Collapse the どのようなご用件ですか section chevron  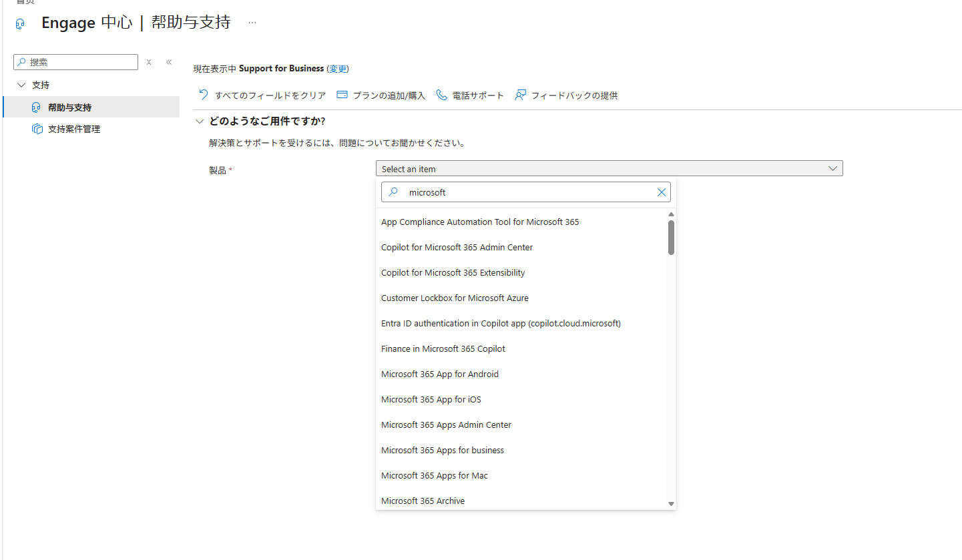tap(199, 121)
